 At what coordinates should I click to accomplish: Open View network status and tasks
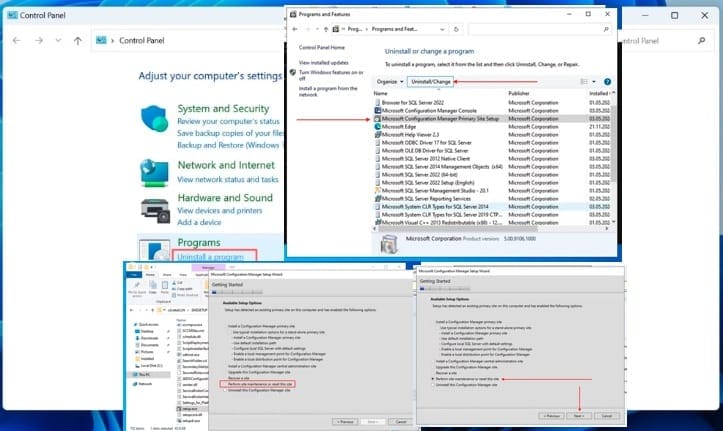pyautogui.click(x=228, y=179)
